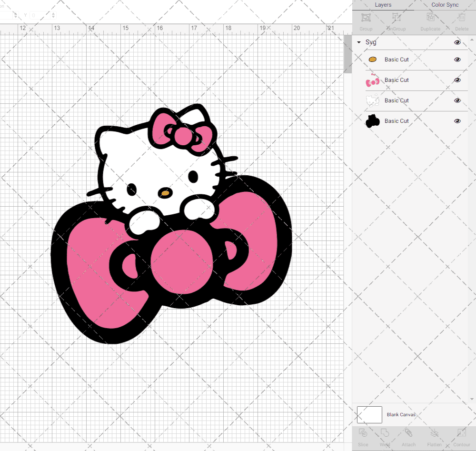Screen dimensions: 476x451
Task: Click the X position stepper arrows
Action: coord(16,15)
